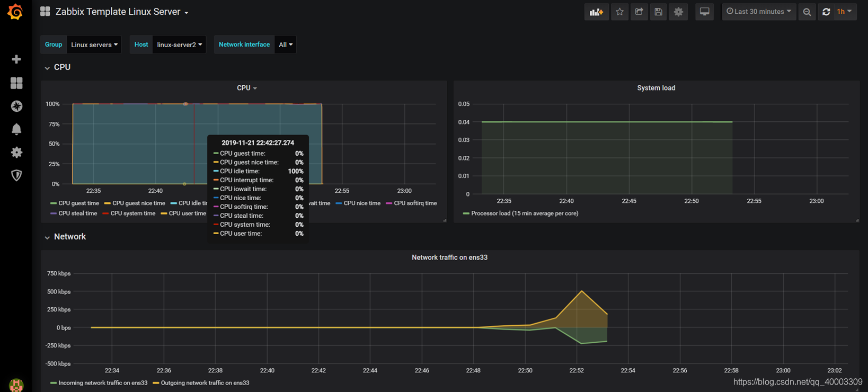Switch to TV view mode via the monitor icon
The width and height of the screenshot is (868, 392).
(x=704, y=12)
